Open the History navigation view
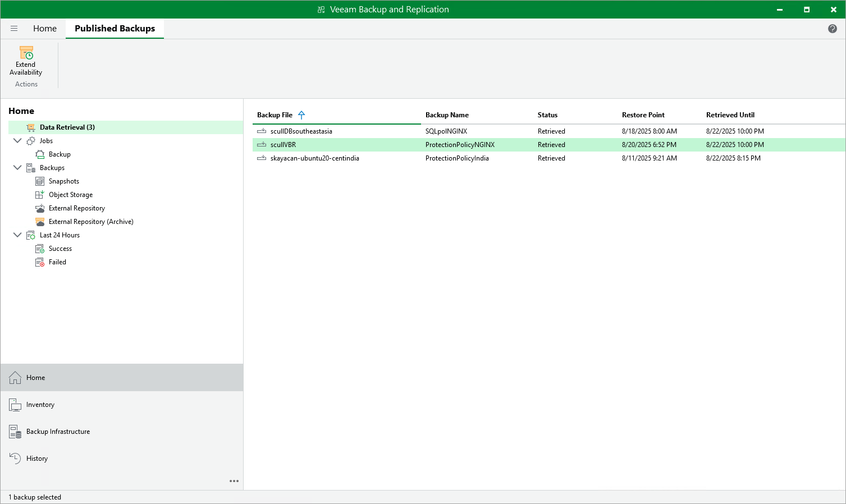The image size is (846, 504). click(x=122, y=459)
